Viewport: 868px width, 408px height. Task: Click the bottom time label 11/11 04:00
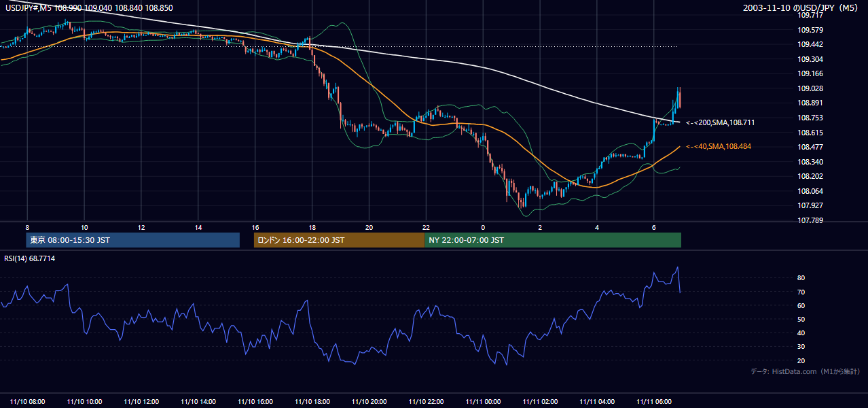tap(598, 401)
